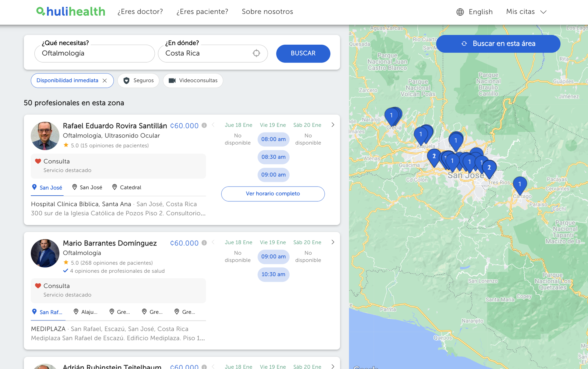The width and height of the screenshot is (588, 369).
Task: Click the Oftalmología search field
Action: tap(94, 53)
